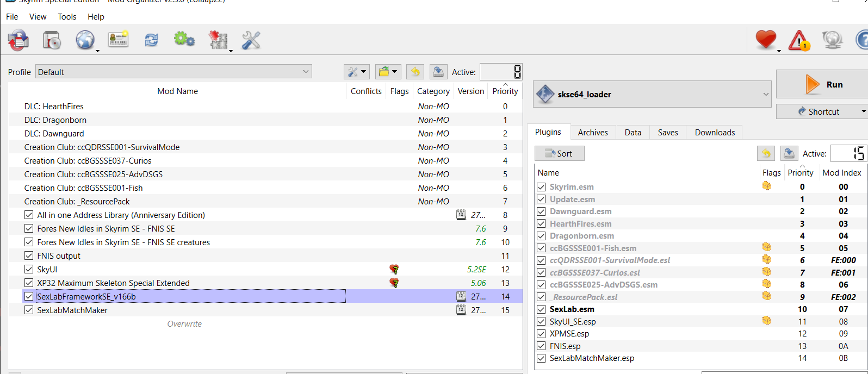Open the Profile Default dropdown
Image resolution: width=868 pixels, height=374 pixels.
(173, 72)
